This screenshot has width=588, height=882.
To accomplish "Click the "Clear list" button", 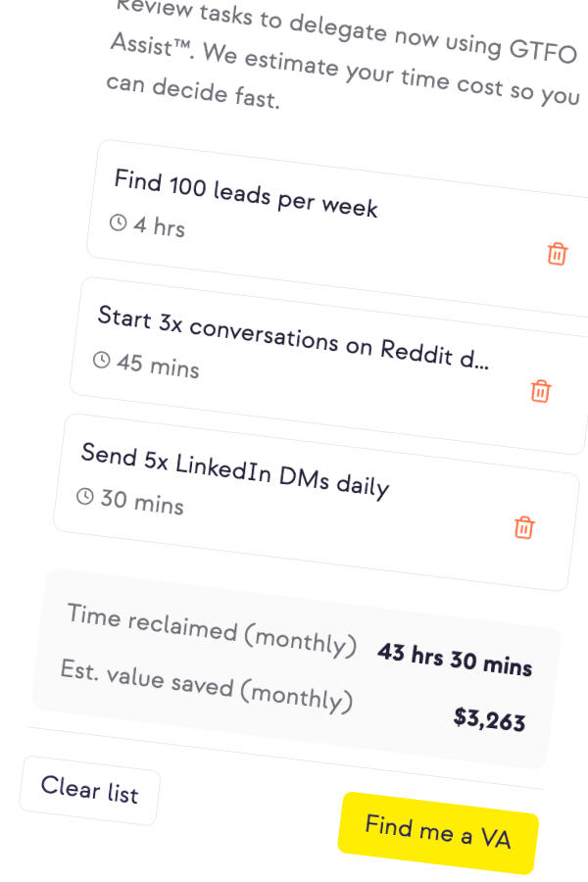I will [x=89, y=790].
